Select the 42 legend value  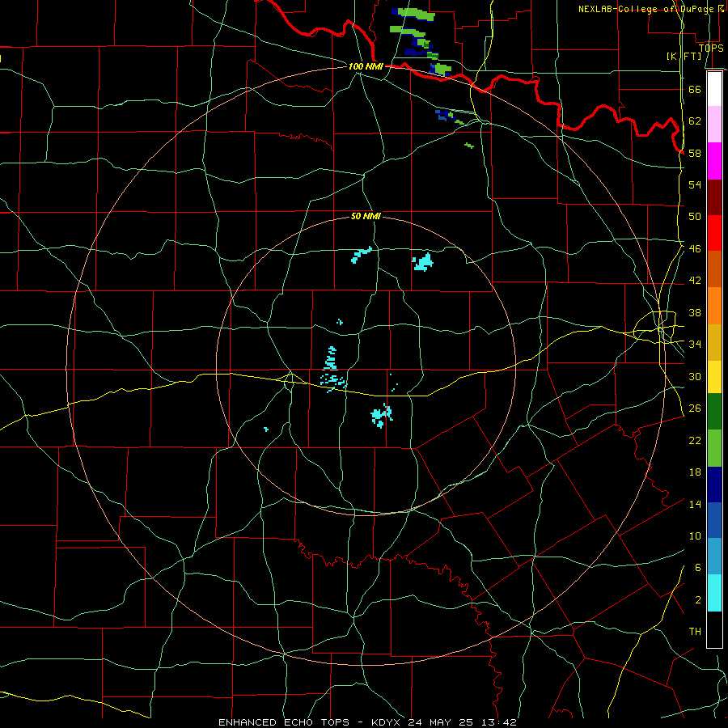pyautogui.click(x=695, y=281)
